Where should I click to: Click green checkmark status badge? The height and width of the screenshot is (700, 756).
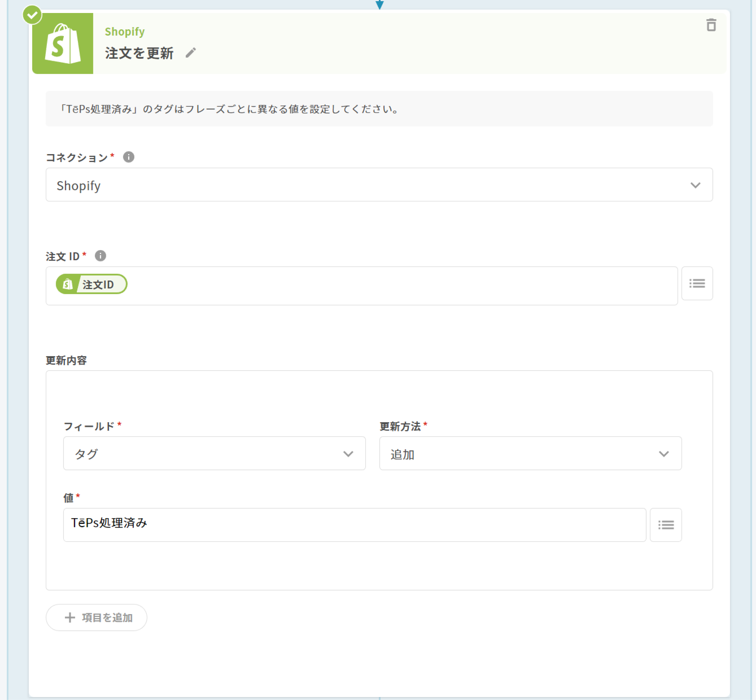(x=32, y=15)
